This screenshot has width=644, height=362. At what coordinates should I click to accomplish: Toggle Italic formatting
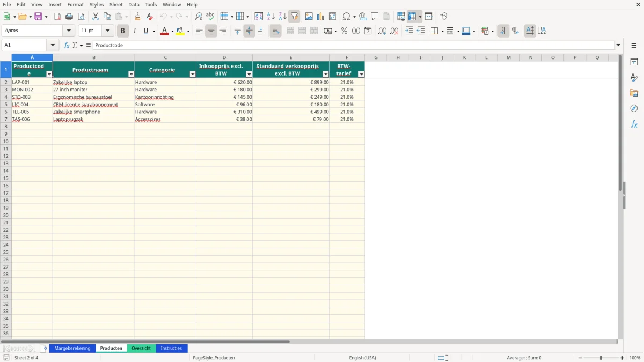(135, 31)
